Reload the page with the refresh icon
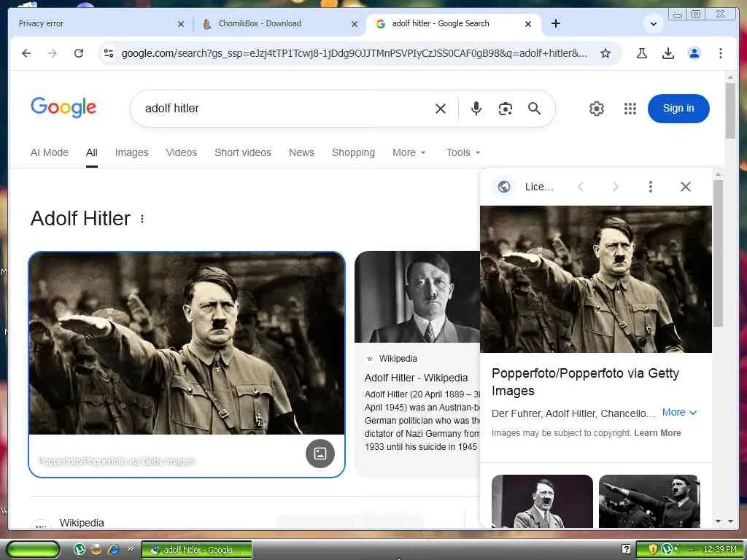The height and width of the screenshot is (560, 747). click(79, 53)
